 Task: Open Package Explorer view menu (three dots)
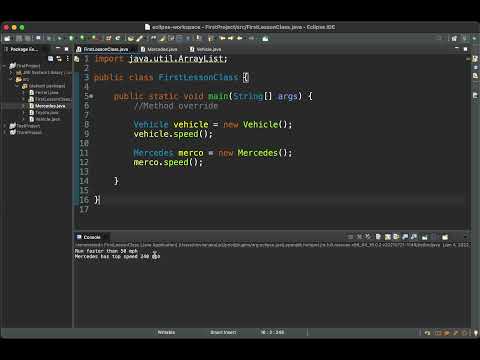[x=68, y=59]
